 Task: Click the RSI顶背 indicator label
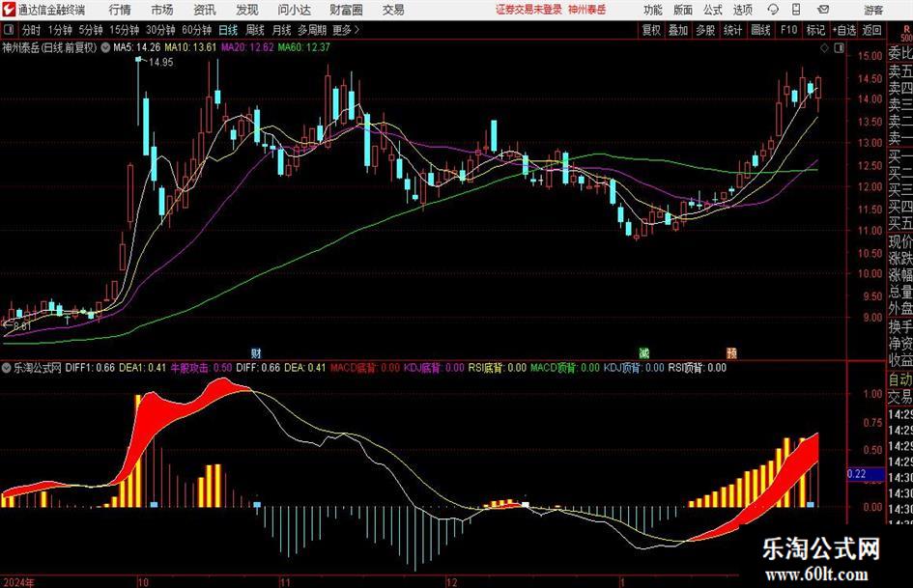(x=697, y=368)
